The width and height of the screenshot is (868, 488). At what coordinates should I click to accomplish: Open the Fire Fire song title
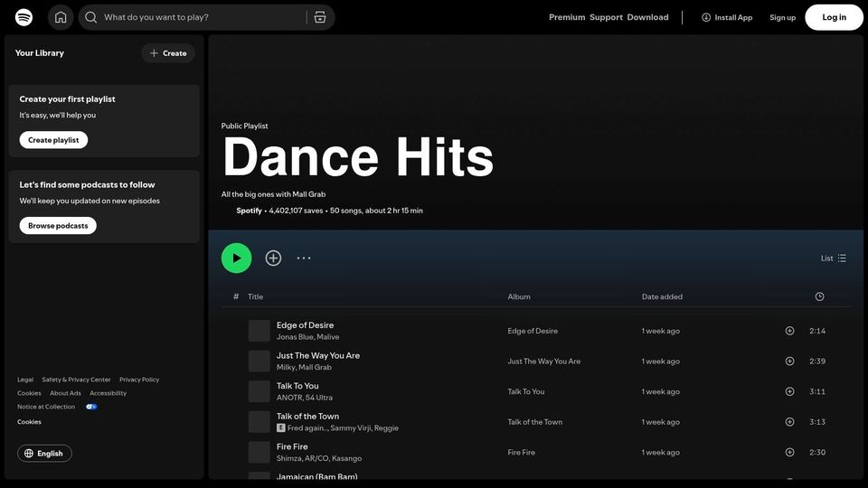292,447
